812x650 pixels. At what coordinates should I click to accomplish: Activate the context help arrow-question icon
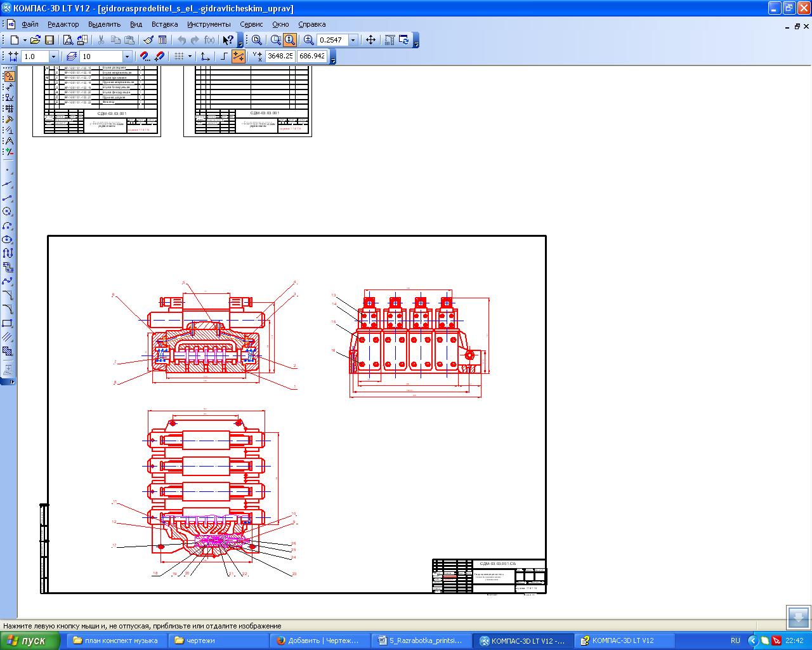[x=228, y=40]
